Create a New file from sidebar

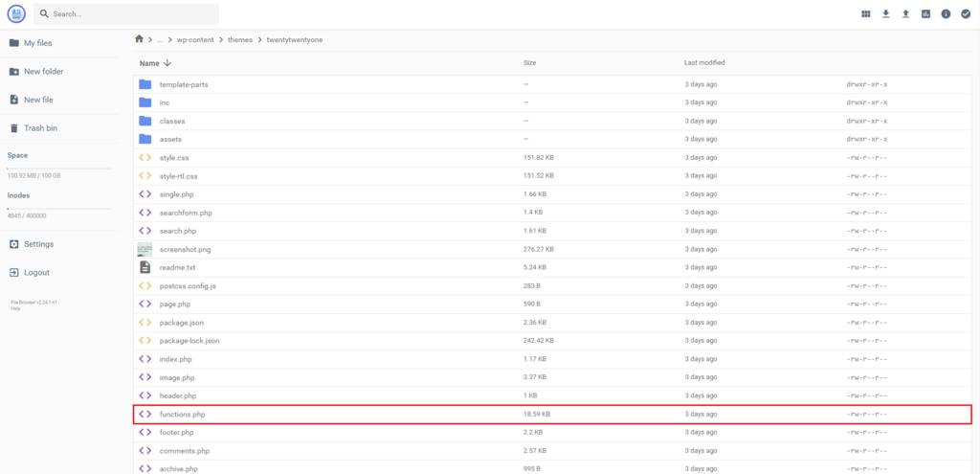pos(38,100)
